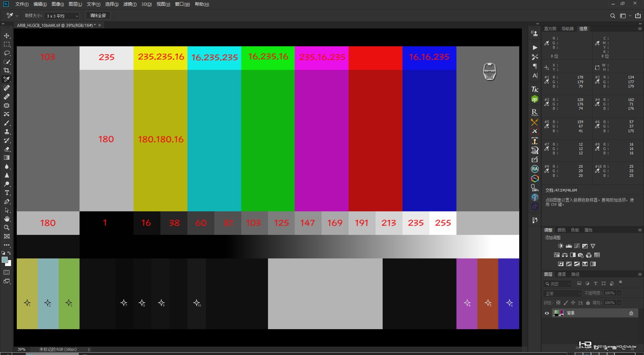Viewport: 644px width, 355px height.
Task: Open the 滤镜 menu
Action: [x=130, y=4]
